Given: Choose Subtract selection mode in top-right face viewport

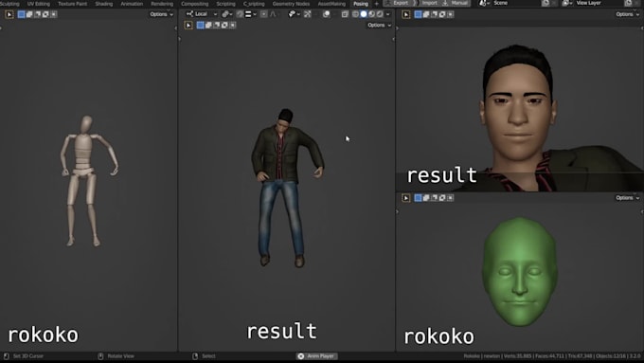Looking at the screenshot, I should 434,14.
